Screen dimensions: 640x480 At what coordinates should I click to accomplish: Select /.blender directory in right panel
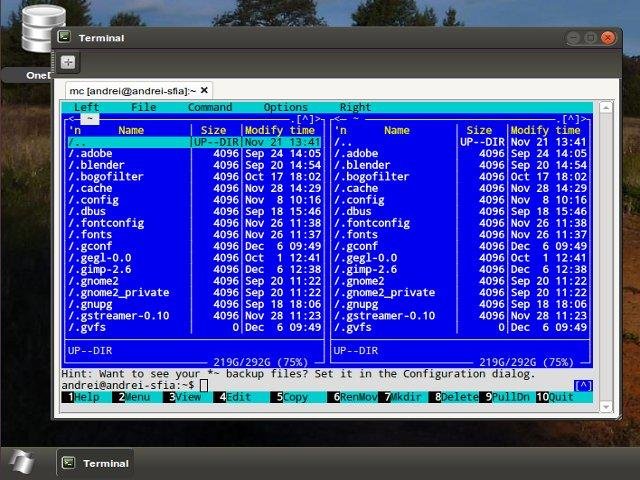[362, 165]
